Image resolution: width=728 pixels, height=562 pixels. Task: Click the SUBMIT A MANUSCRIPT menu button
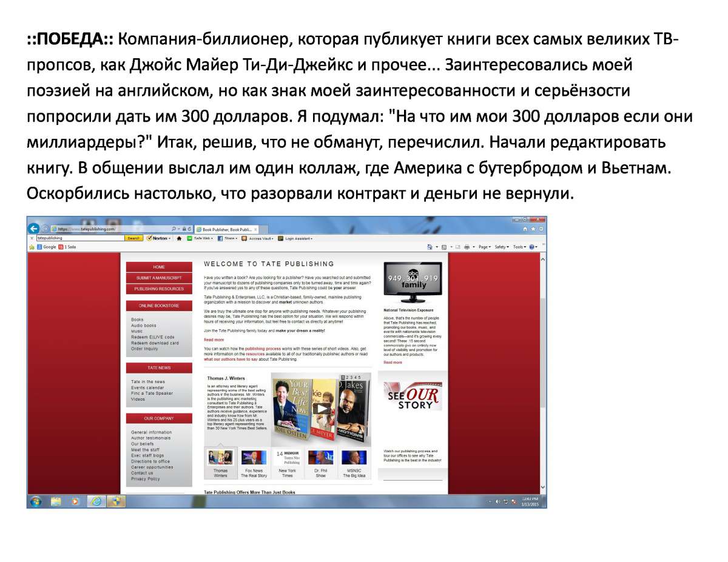pyautogui.click(x=159, y=278)
